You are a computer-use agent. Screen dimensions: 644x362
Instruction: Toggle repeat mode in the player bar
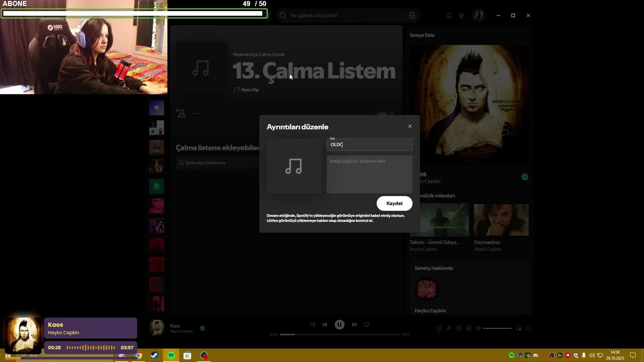click(366, 325)
